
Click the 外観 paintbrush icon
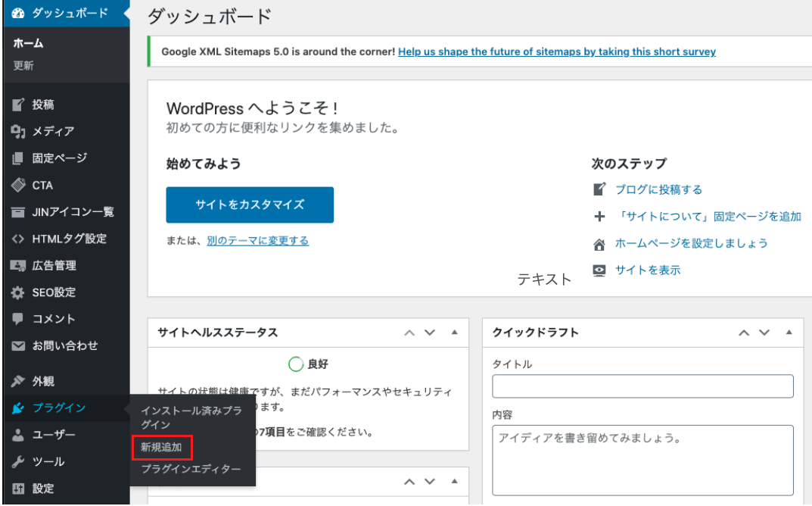[18, 382]
